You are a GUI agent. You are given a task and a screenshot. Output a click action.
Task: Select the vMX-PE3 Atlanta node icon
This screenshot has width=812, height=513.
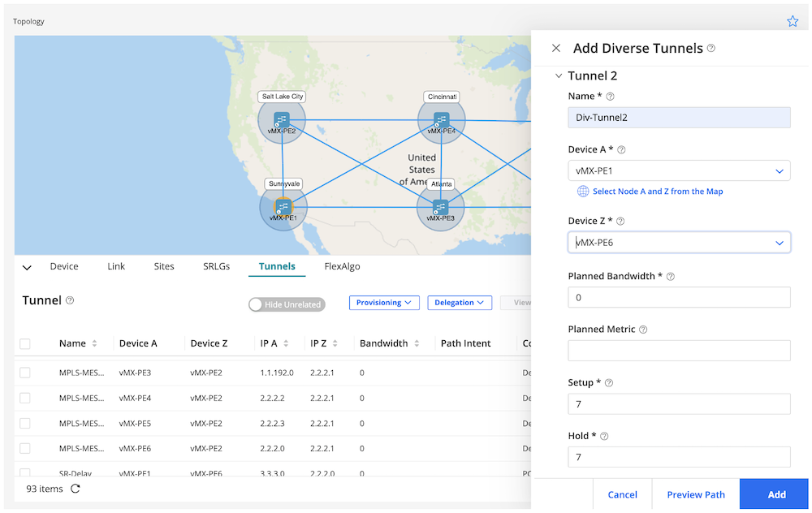pyautogui.click(x=441, y=206)
